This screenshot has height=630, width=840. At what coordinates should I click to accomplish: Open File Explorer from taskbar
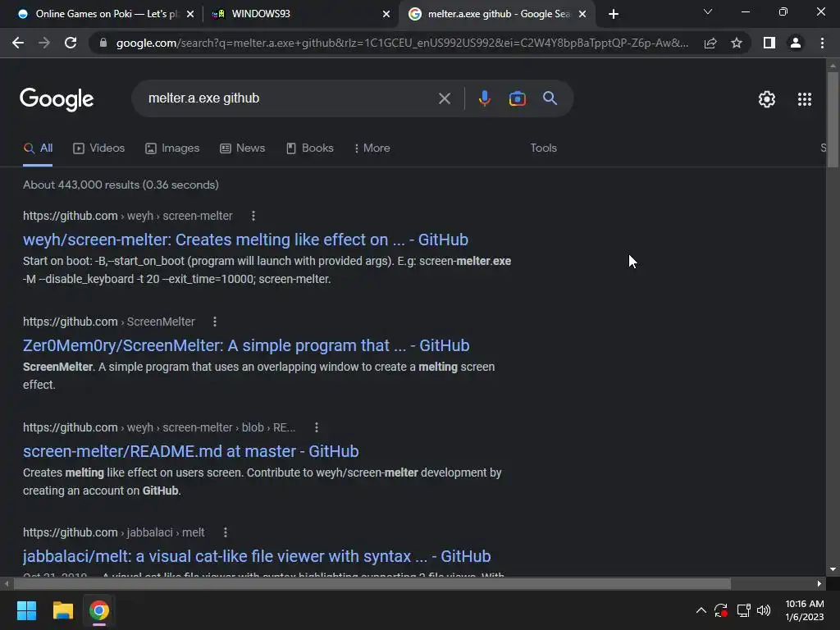(x=62, y=610)
